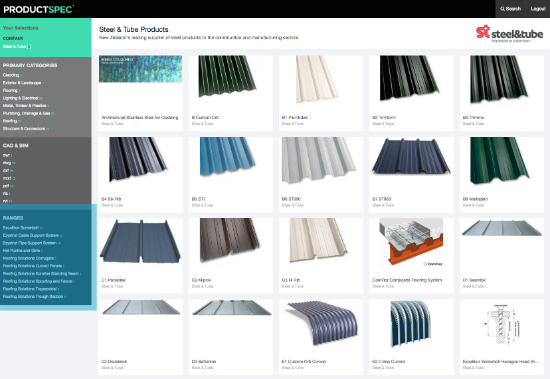Click the steel&tube company logo

[x=509, y=33]
